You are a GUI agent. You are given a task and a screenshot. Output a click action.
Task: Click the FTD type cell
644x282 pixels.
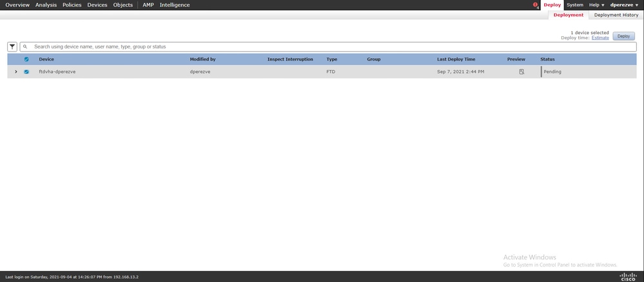click(x=331, y=72)
